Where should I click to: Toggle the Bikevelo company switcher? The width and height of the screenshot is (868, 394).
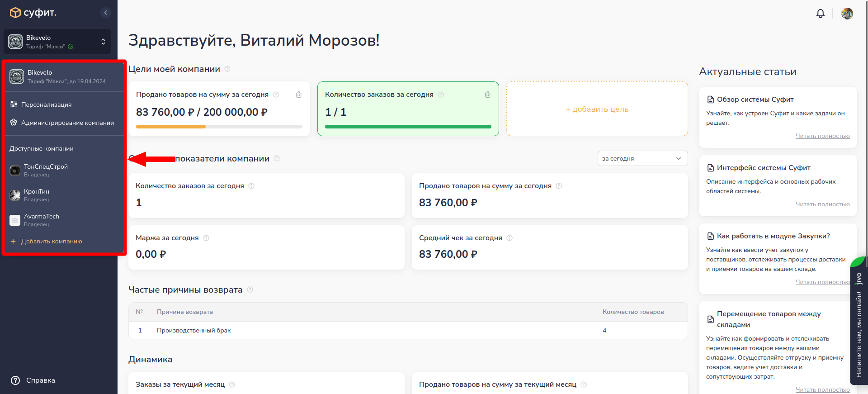point(57,42)
